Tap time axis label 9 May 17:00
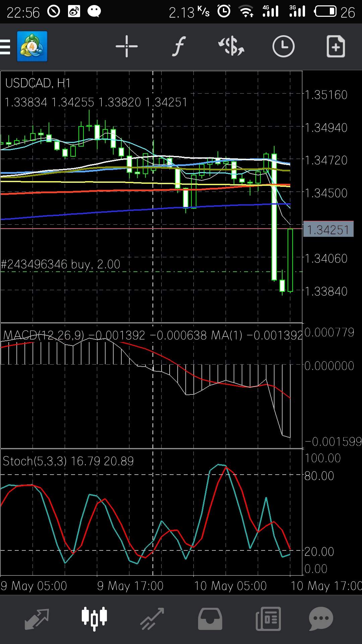Image resolution: width=362 pixels, height=644 pixels. 130,586
